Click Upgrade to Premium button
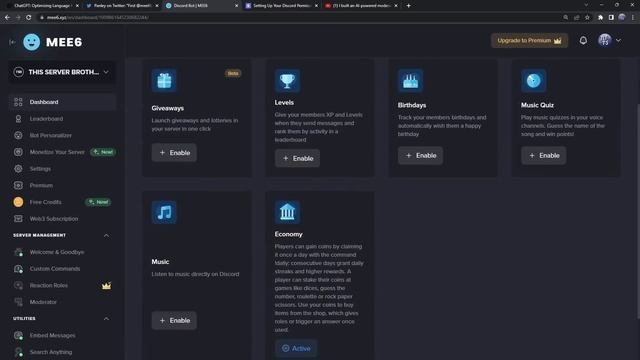The image size is (640, 360). point(529,40)
